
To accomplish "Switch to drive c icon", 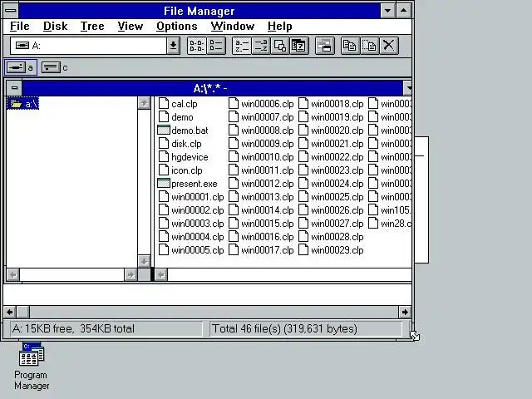I will click(x=55, y=67).
